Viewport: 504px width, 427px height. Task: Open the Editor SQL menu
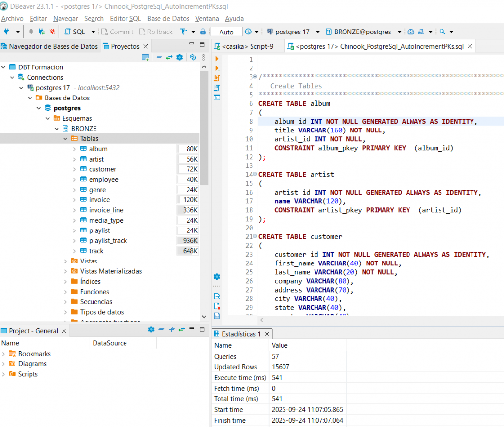[125, 18]
